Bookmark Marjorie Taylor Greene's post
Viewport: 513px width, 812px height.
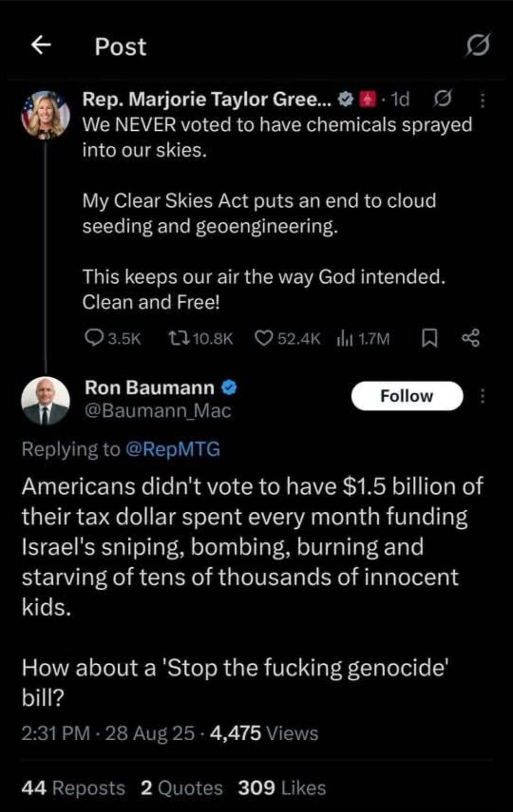[x=430, y=338]
